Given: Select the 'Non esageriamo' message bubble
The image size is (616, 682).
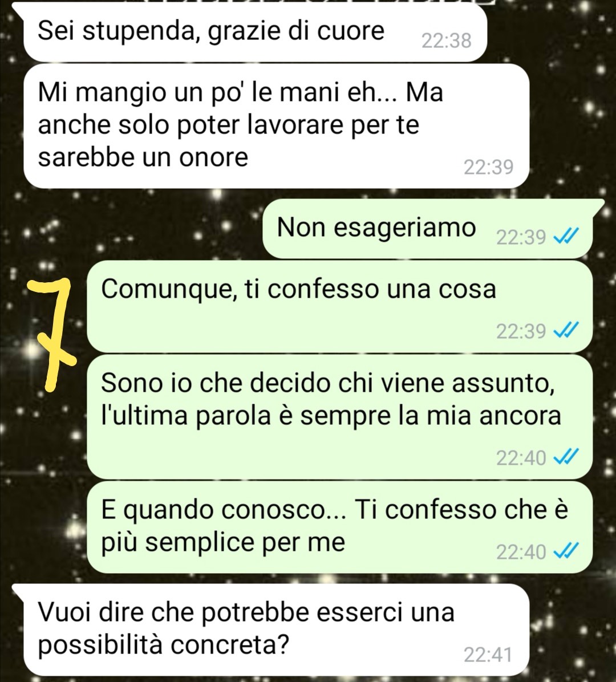Looking at the screenshot, I should [x=428, y=229].
